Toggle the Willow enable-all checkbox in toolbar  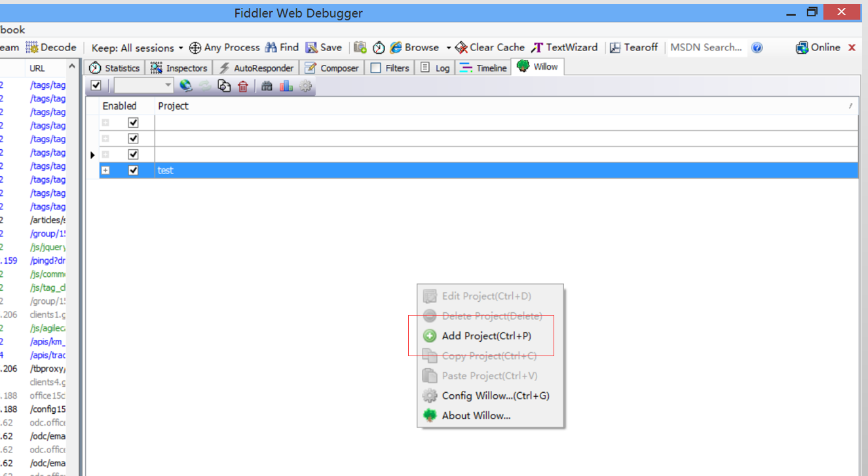[96, 85]
